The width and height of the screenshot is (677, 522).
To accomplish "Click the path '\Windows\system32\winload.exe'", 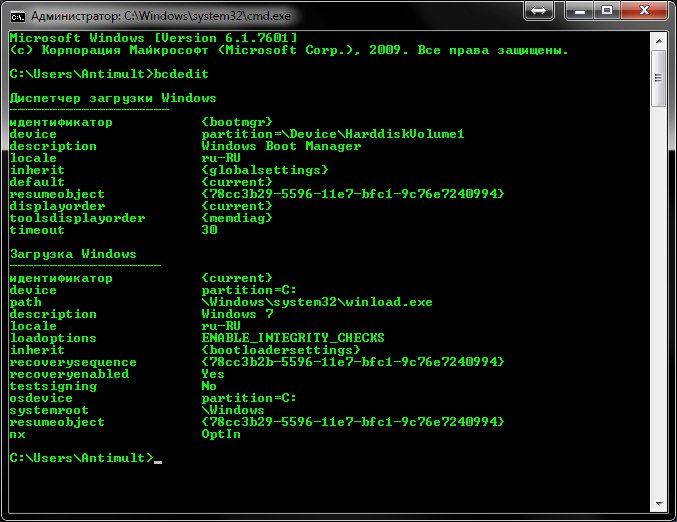I will pyautogui.click(x=317, y=302).
